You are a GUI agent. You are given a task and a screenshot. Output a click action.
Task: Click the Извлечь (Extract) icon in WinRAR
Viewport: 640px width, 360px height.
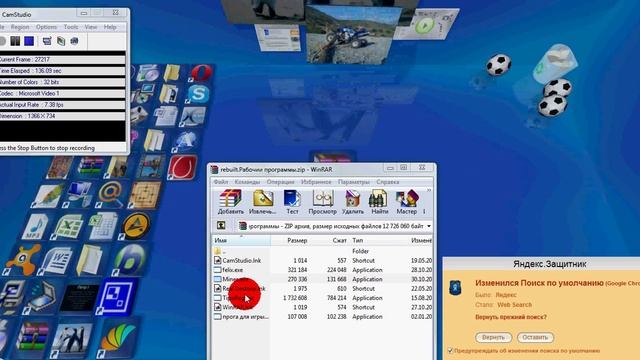[x=262, y=202]
